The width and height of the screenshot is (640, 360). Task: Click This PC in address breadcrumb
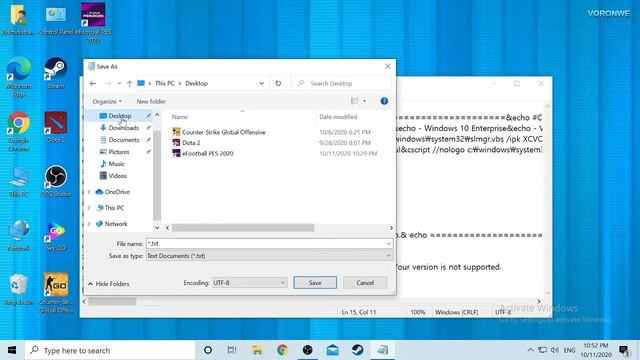click(x=164, y=83)
